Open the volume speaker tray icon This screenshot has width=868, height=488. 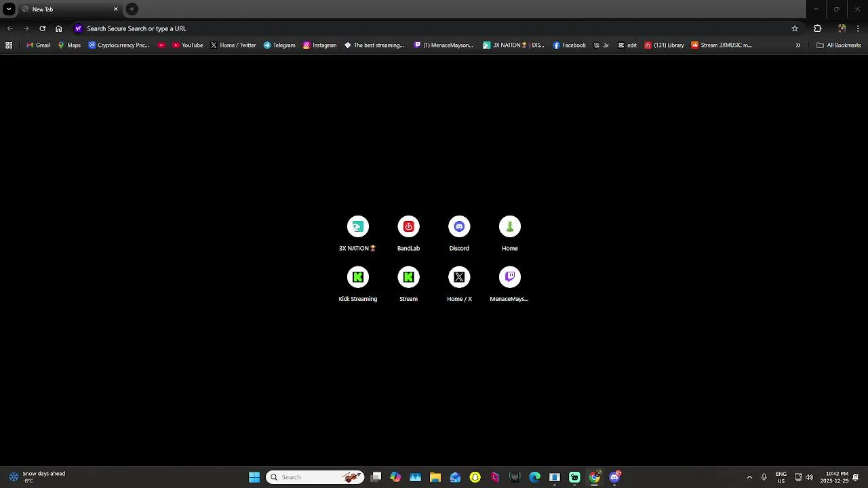(x=809, y=477)
